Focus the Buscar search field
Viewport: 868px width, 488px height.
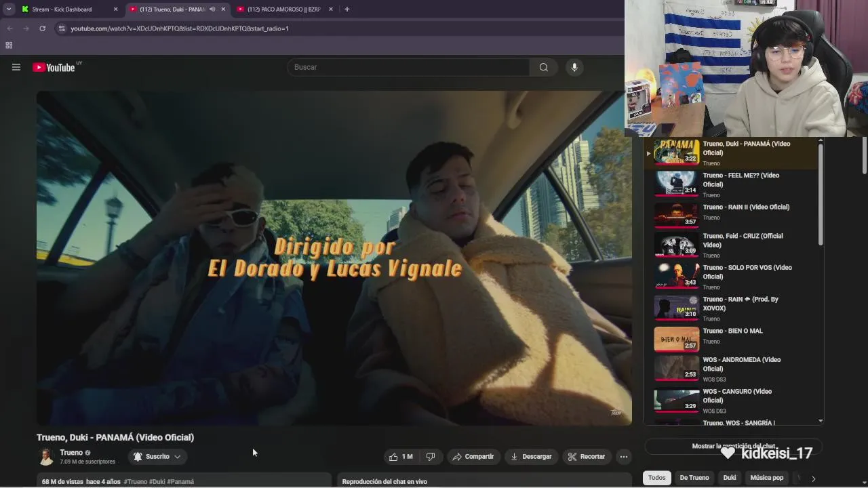click(x=409, y=67)
